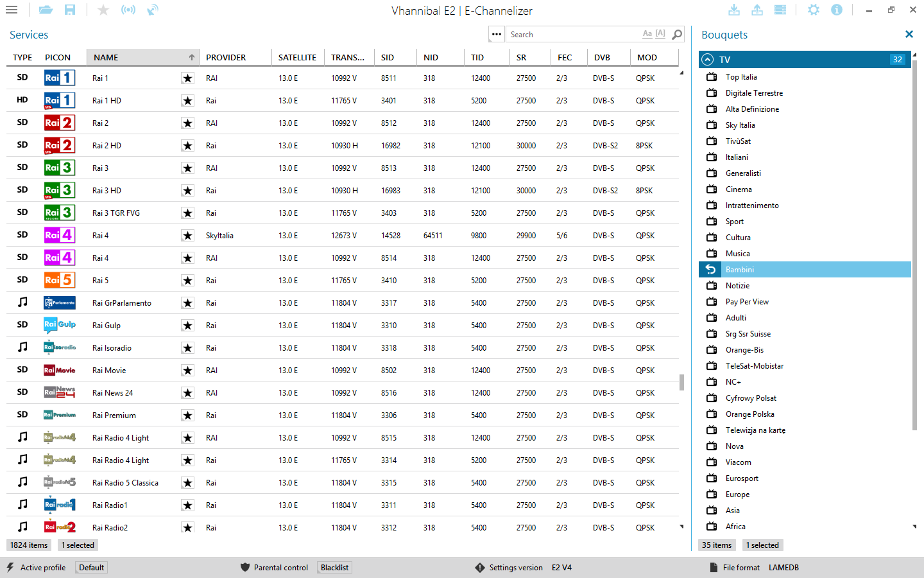The height and width of the screenshot is (578, 924).
Task: Click the open folder icon
Action: coord(46,10)
